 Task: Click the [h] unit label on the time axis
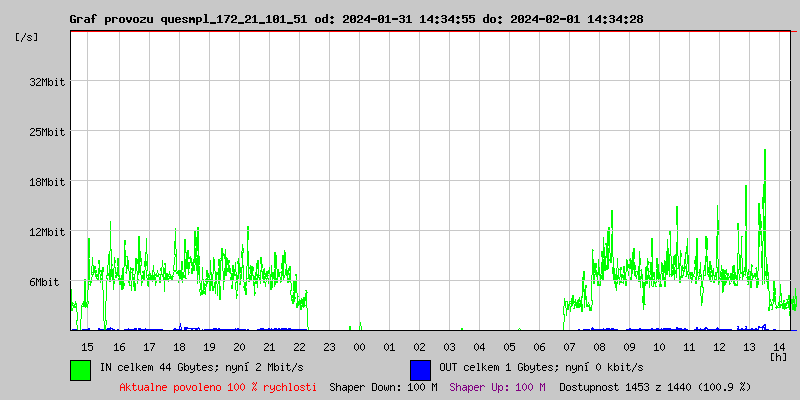tap(778, 356)
